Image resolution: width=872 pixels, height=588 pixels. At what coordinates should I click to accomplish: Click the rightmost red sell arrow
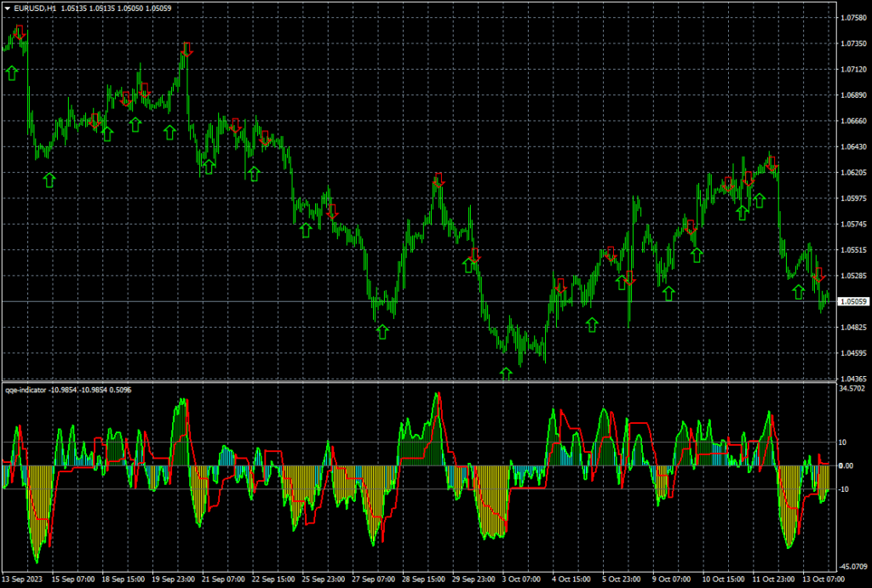point(819,275)
